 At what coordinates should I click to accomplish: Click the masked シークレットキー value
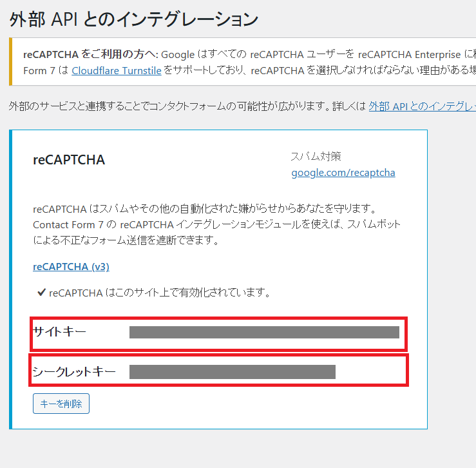(x=232, y=372)
